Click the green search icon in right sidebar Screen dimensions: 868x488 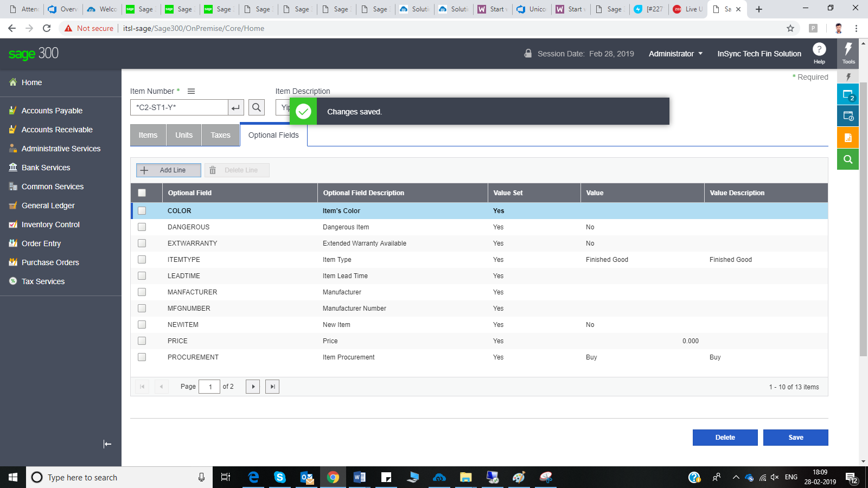point(847,159)
